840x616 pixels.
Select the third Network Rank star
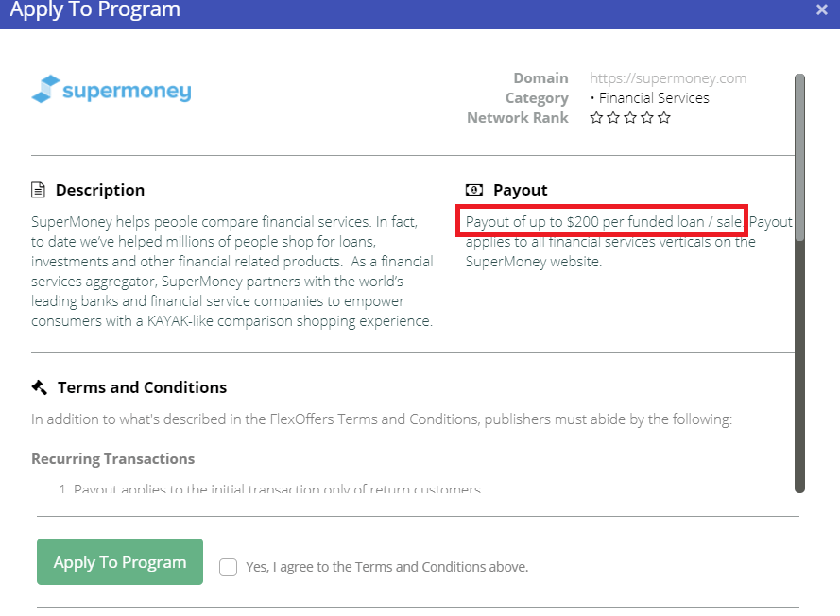tap(630, 118)
